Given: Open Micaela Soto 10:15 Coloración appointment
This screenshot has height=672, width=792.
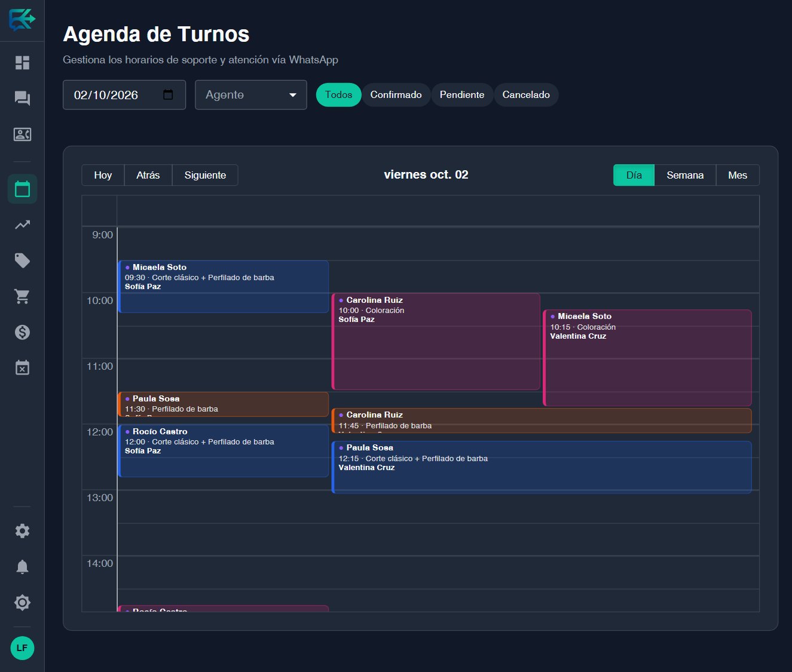Looking at the screenshot, I should pyautogui.click(x=647, y=358).
